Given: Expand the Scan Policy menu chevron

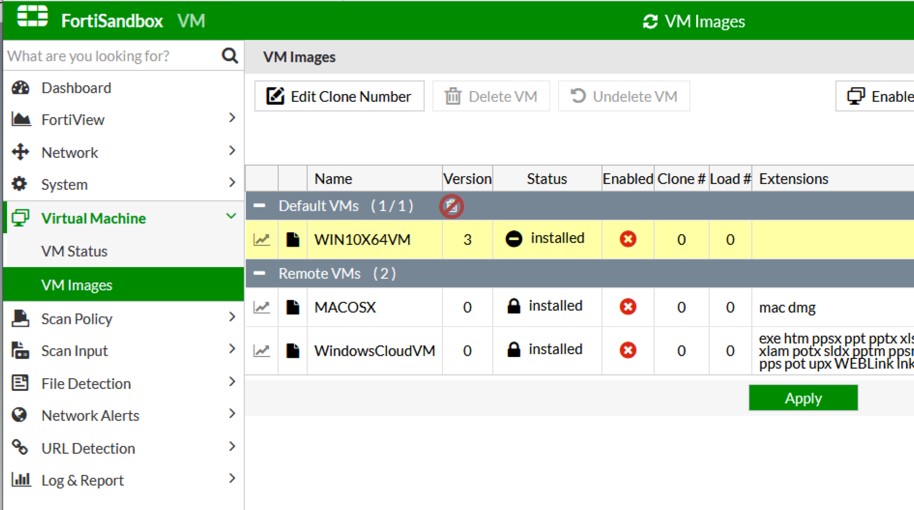Looking at the screenshot, I should (232, 316).
